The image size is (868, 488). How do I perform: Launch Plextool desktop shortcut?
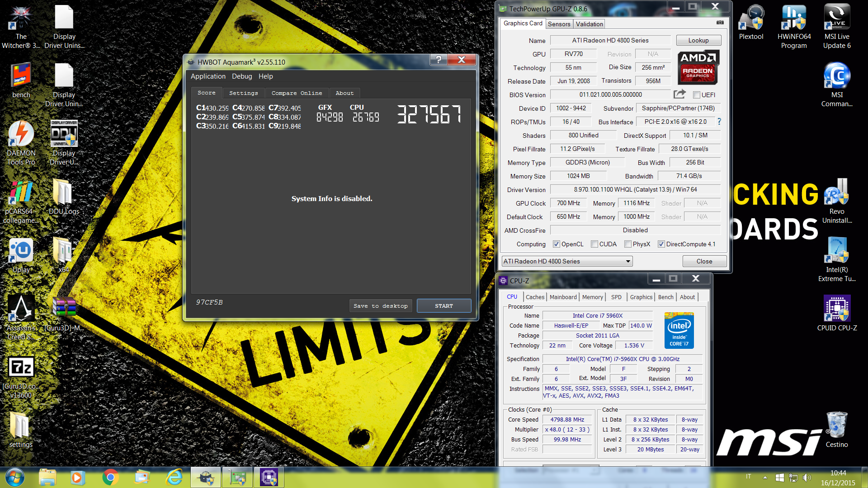click(x=751, y=22)
